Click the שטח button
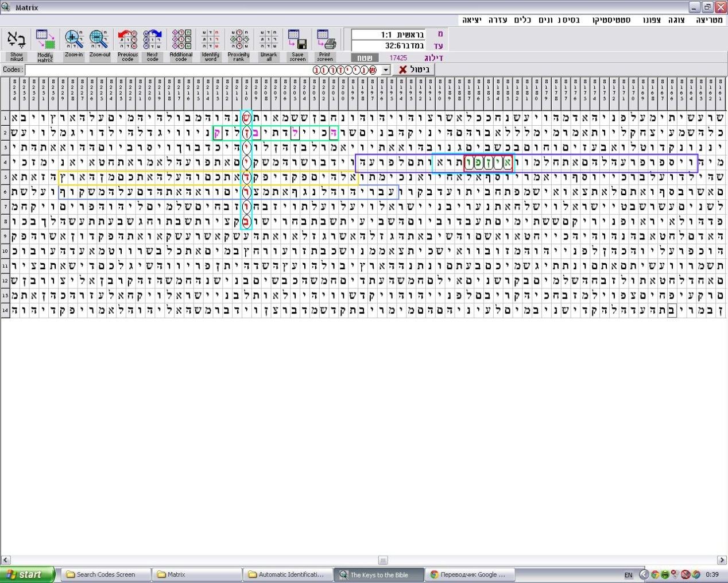 click(363, 58)
